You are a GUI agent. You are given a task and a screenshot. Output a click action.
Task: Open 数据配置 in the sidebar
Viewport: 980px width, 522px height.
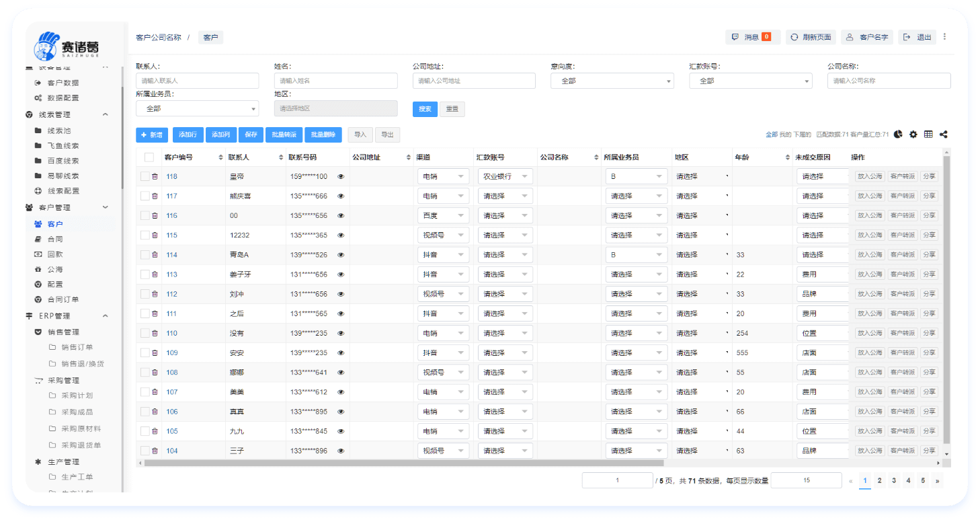point(63,98)
